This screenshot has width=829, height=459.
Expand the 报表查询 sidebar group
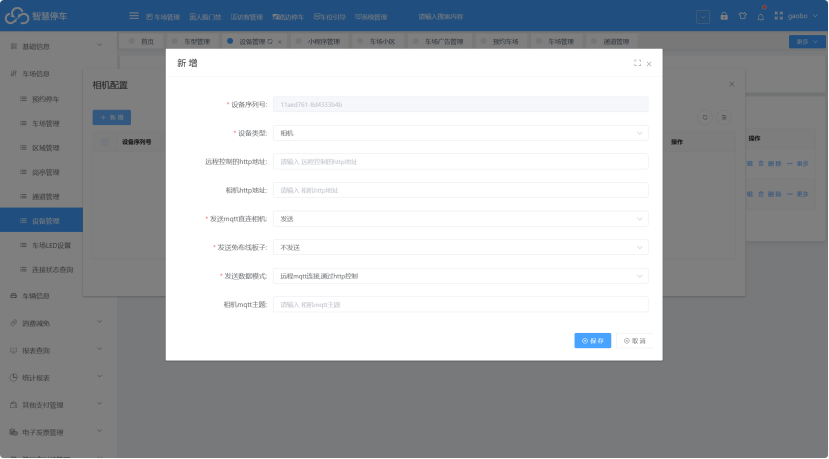(x=57, y=350)
